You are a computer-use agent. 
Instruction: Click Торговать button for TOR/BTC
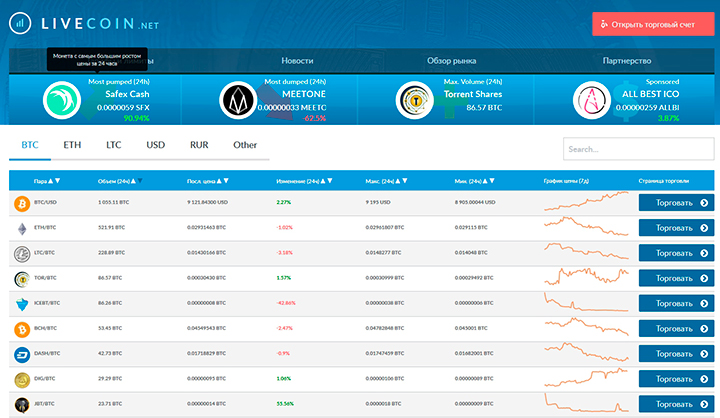(676, 278)
